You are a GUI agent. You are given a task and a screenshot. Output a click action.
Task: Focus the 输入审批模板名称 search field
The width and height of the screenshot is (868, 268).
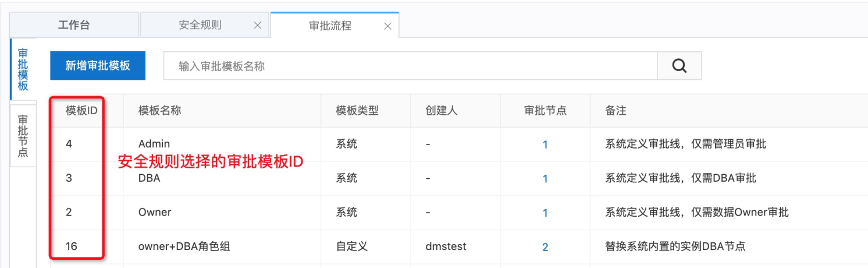pyautogui.click(x=411, y=66)
